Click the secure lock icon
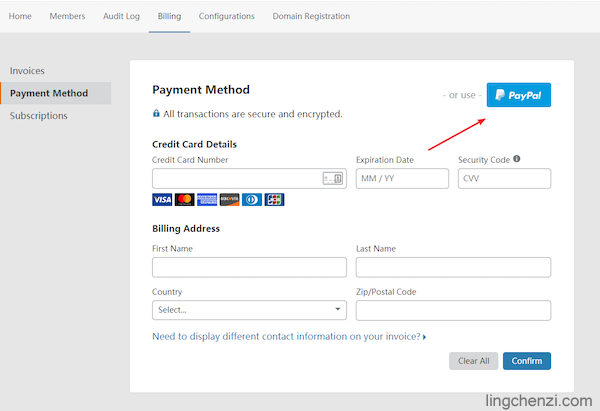The height and width of the screenshot is (411, 600). click(156, 113)
